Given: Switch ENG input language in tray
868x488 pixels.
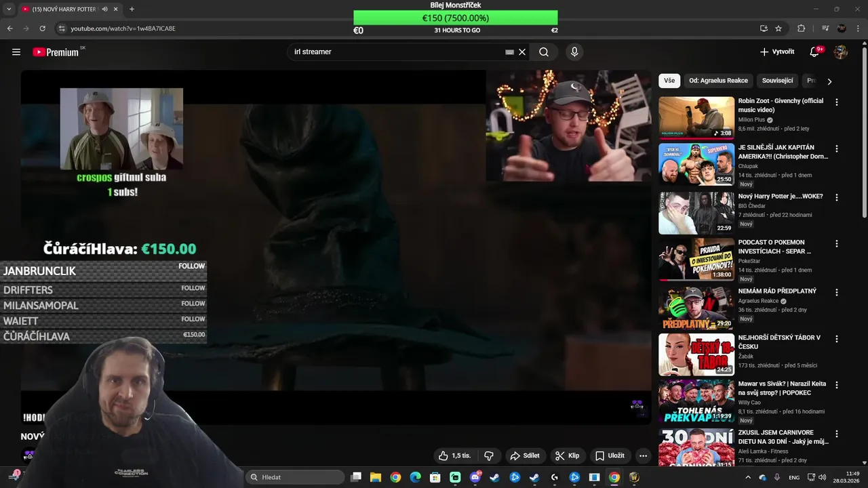Looking at the screenshot, I should pyautogui.click(x=794, y=477).
